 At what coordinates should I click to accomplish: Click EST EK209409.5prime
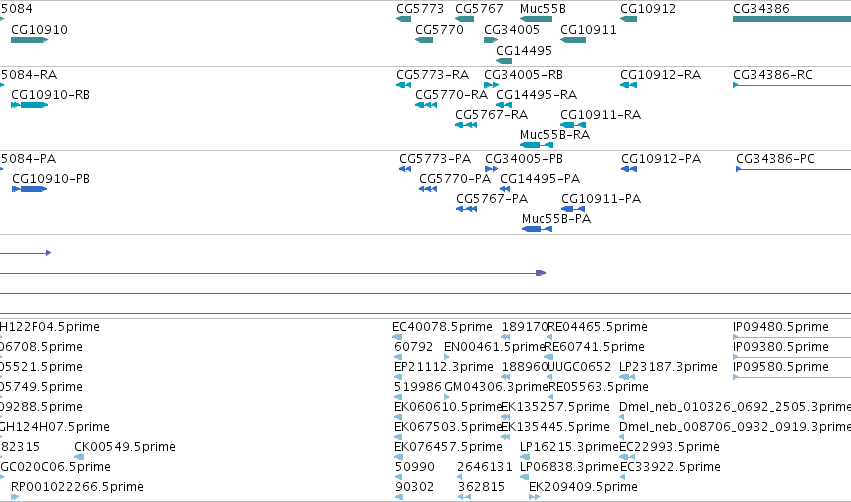click(x=583, y=487)
